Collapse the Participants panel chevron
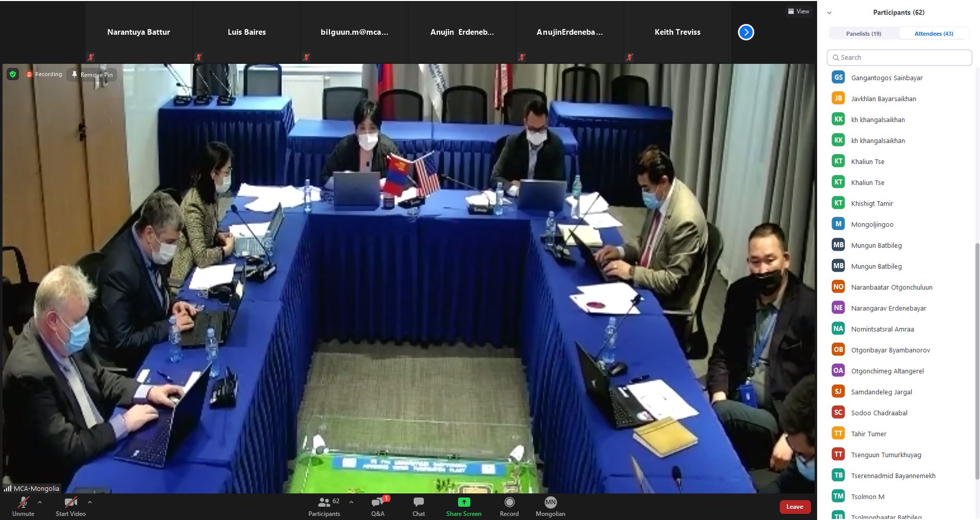 tap(829, 13)
